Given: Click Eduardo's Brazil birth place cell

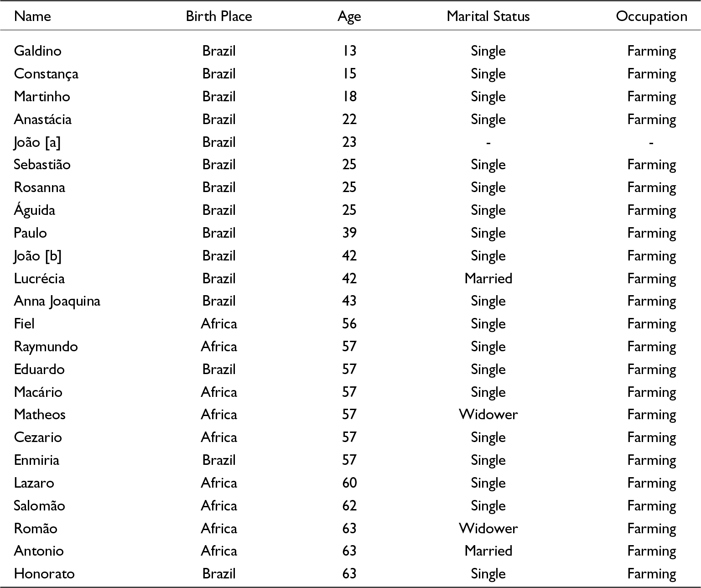Looking at the screenshot, I should [x=219, y=369].
